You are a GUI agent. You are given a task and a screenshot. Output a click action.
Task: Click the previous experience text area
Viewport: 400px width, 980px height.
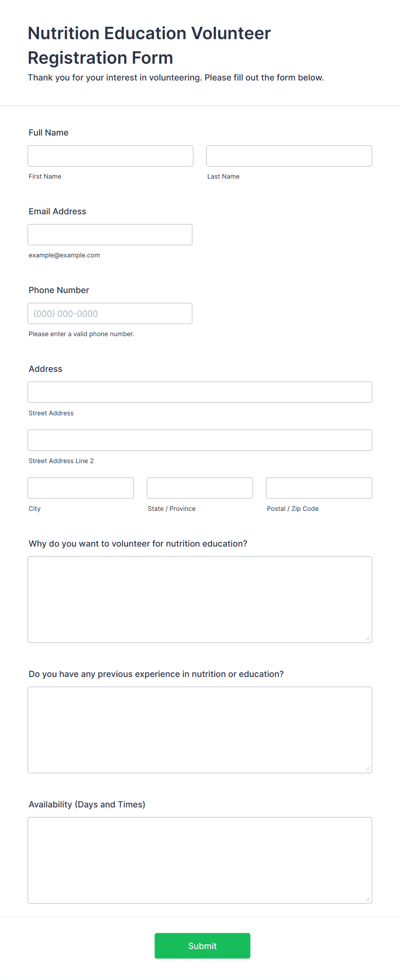tap(200, 730)
